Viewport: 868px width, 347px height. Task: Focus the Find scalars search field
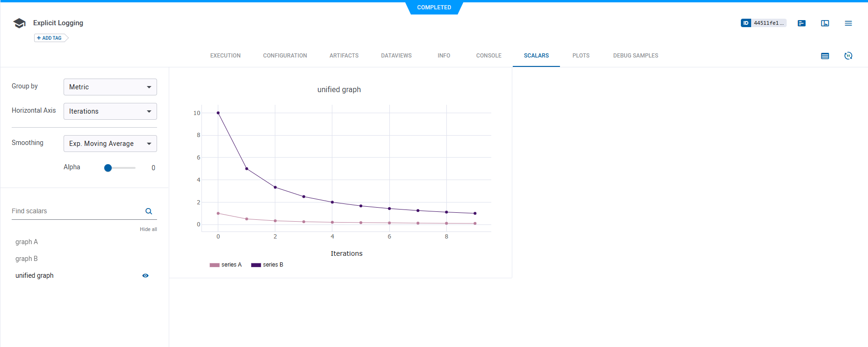point(75,211)
